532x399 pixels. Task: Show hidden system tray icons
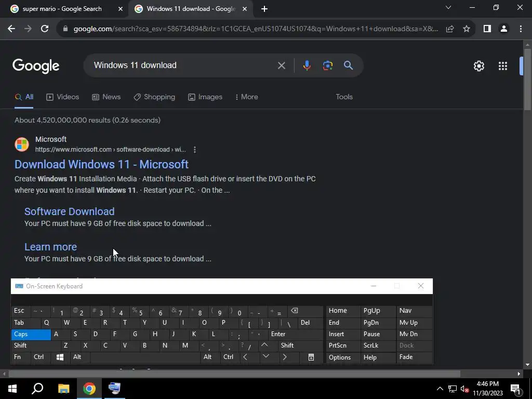coord(440,389)
